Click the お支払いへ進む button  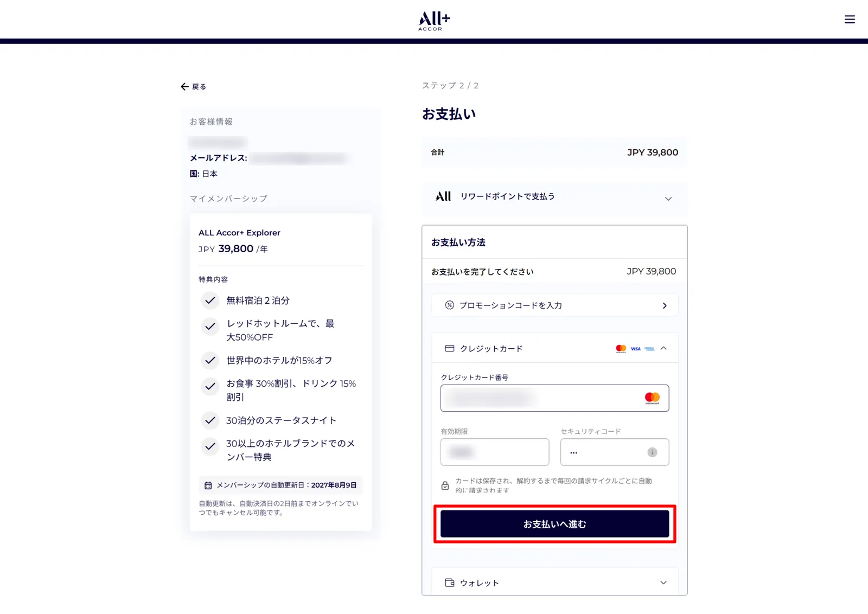(x=554, y=524)
